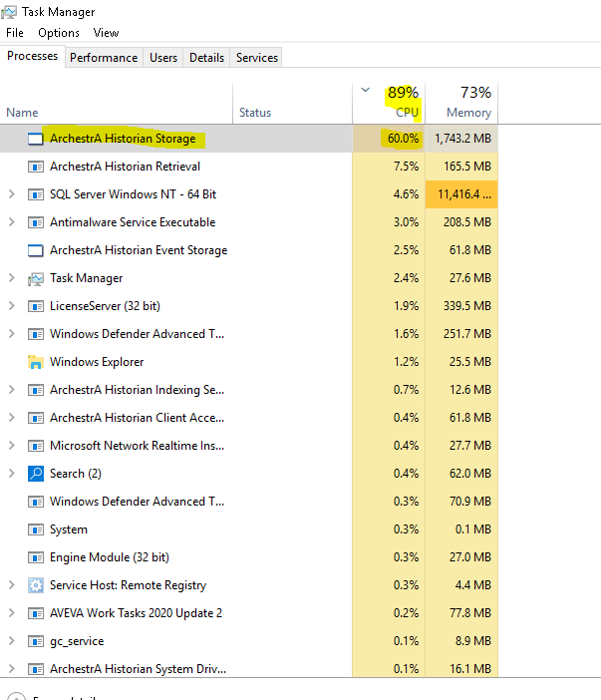Switch to the Details tab
601x700 pixels.
click(206, 58)
